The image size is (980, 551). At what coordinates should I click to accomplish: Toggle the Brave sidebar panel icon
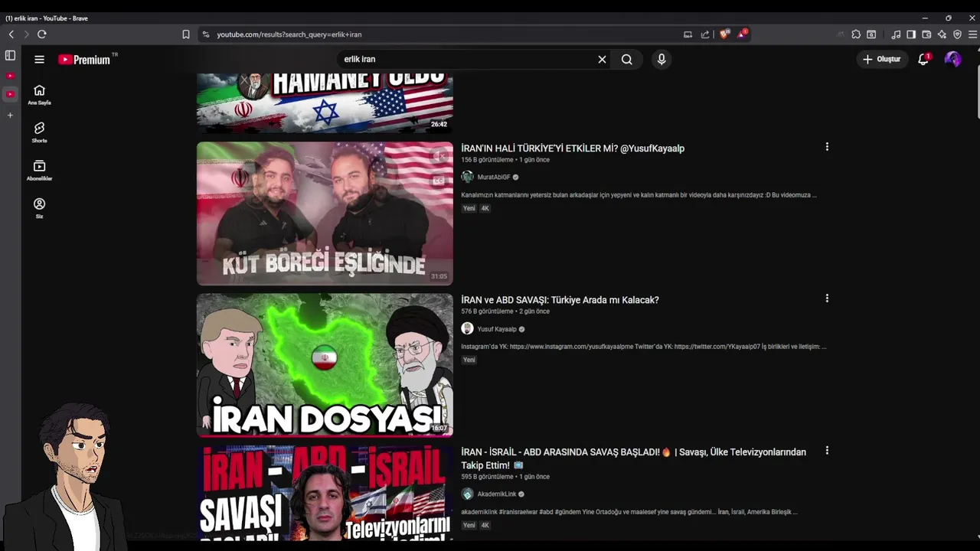911,34
